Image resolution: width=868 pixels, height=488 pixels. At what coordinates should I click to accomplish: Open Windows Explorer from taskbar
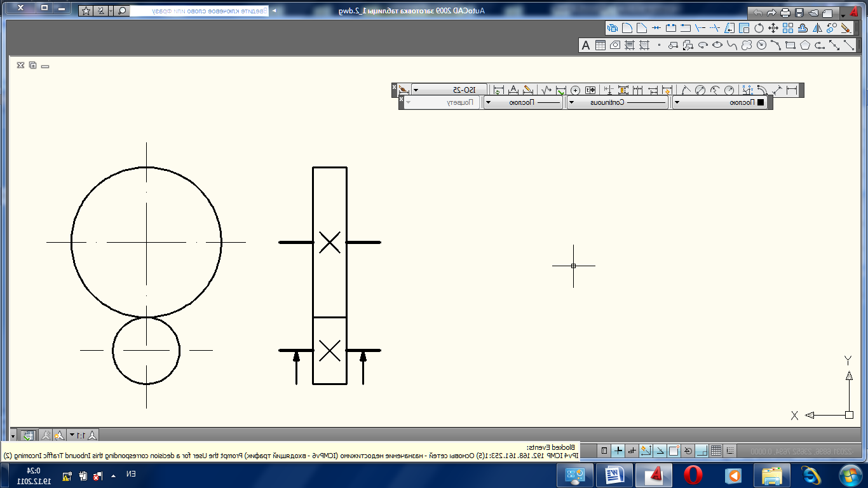point(772,475)
